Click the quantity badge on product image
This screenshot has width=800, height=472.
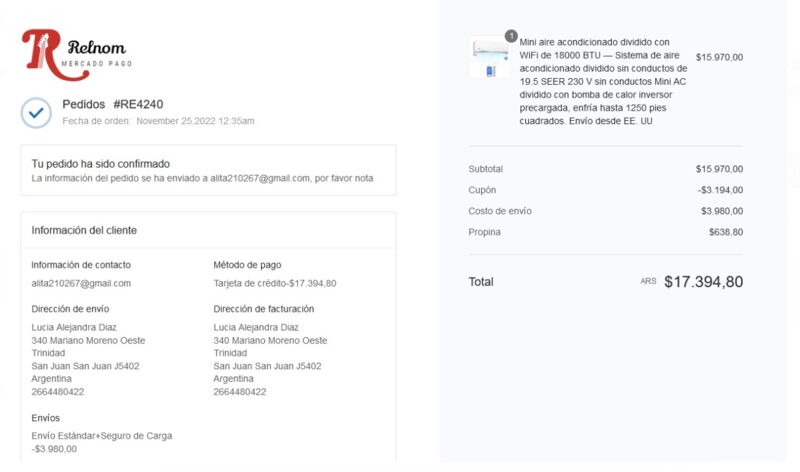click(511, 36)
